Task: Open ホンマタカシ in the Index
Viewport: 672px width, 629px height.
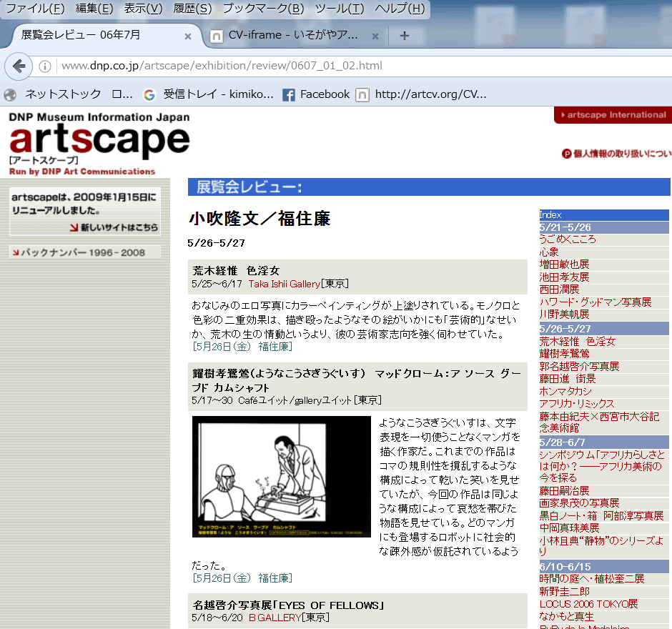Action: coord(565,391)
